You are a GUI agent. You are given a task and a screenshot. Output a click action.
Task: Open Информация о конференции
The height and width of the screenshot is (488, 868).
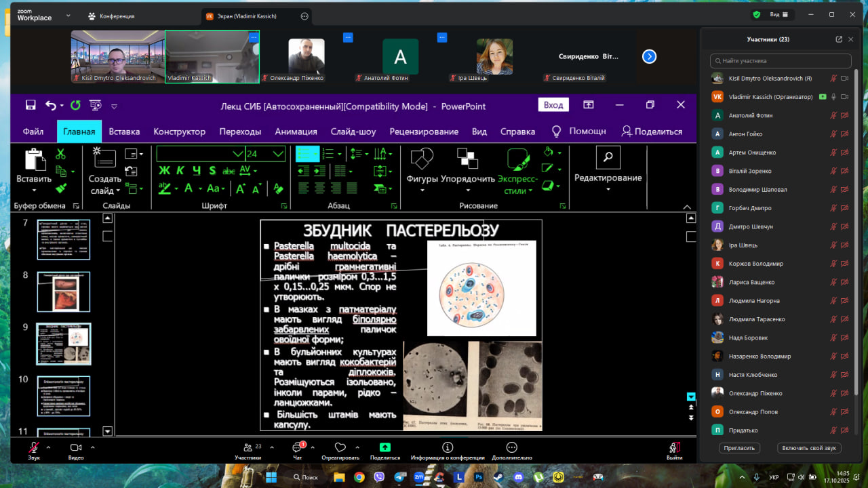click(x=448, y=447)
